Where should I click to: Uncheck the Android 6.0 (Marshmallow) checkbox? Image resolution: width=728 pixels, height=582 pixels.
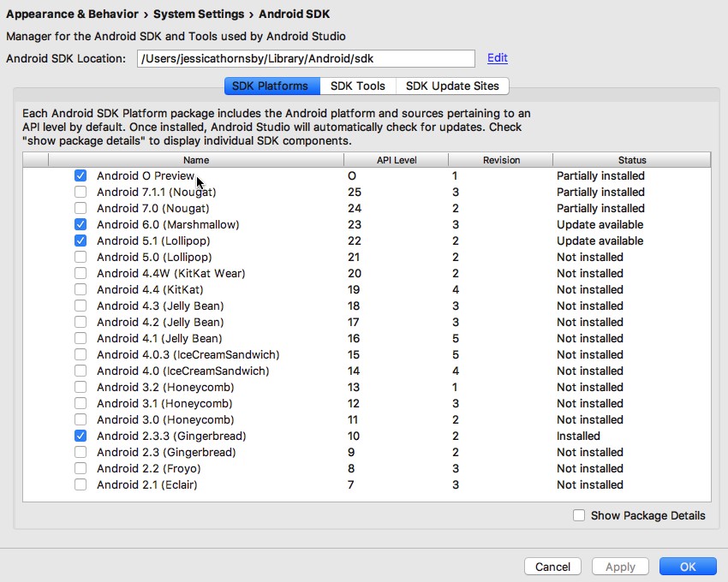[81, 224]
